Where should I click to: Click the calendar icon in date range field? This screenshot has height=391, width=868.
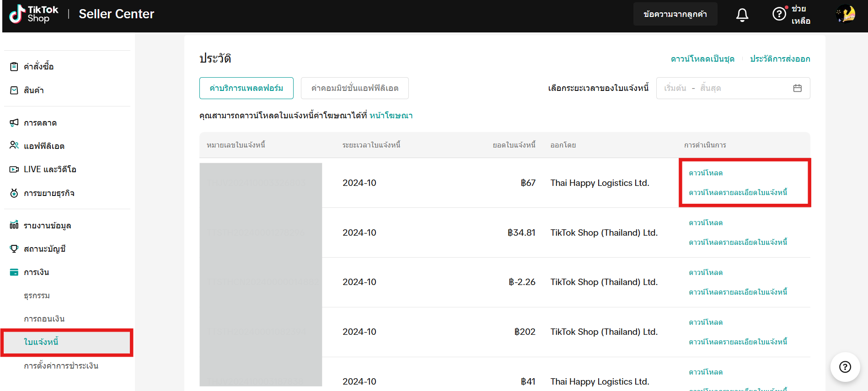click(x=798, y=88)
